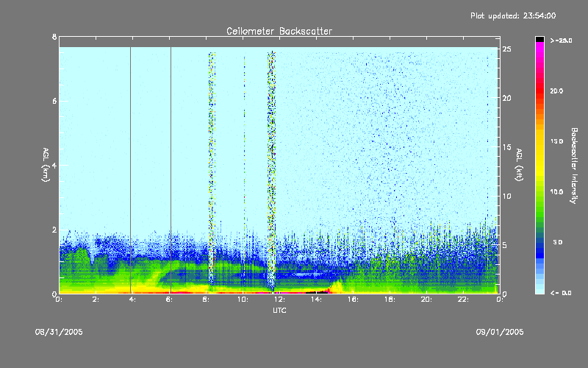Click the 14: hour label on UTC axis
The width and height of the screenshot is (588, 368).
(317, 300)
